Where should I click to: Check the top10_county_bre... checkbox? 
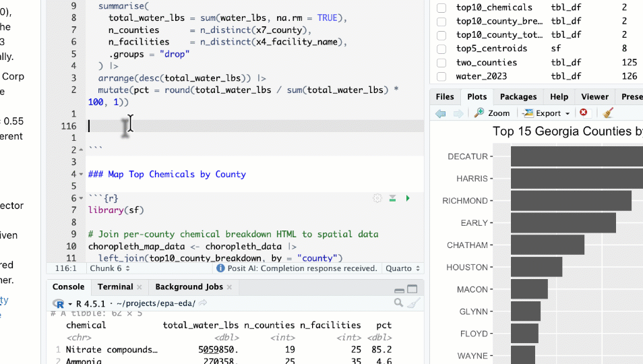coord(441,22)
